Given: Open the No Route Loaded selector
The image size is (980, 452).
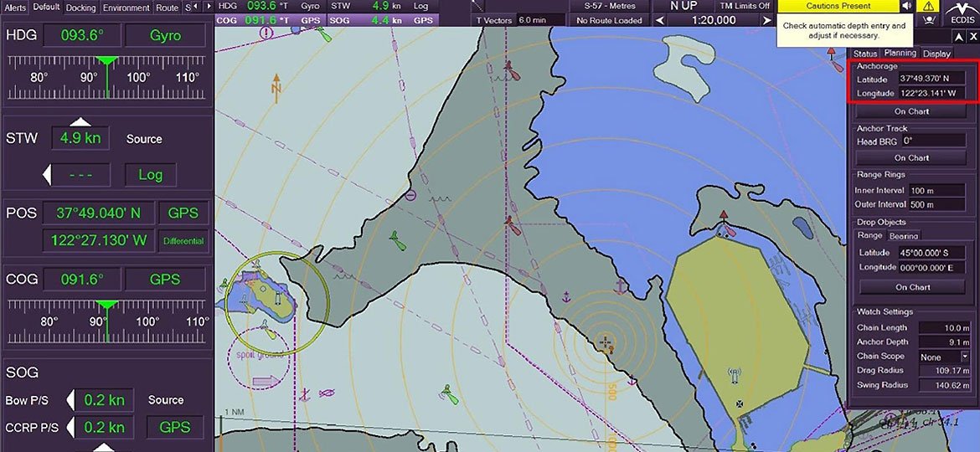Looking at the screenshot, I should pyautogui.click(x=609, y=20).
